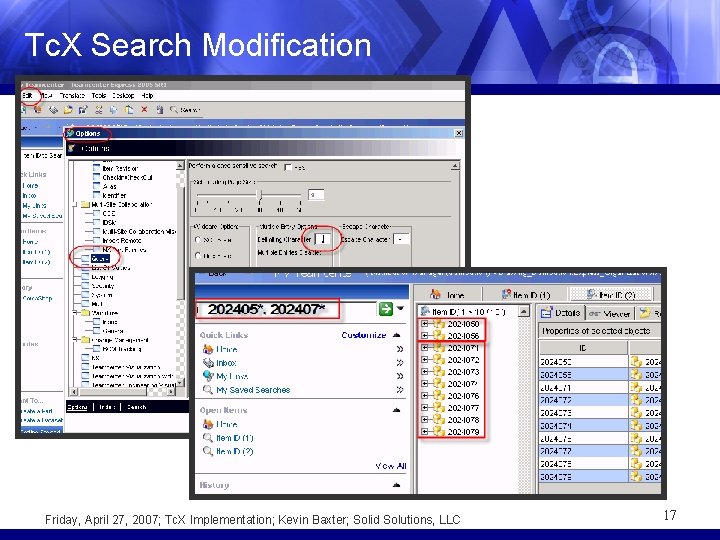
Task: Click the Options tree horizontal scrollbar
Action: (x=123, y=392)
